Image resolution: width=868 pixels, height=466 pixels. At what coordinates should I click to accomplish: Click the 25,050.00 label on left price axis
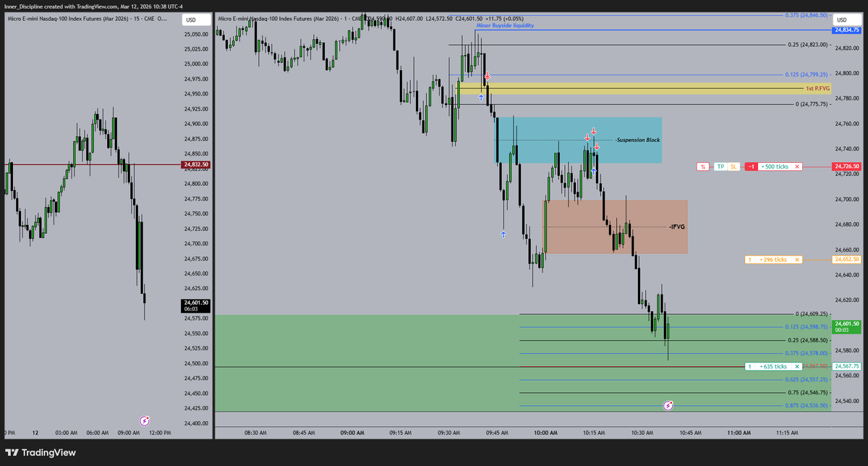click(x=196, y=34)
